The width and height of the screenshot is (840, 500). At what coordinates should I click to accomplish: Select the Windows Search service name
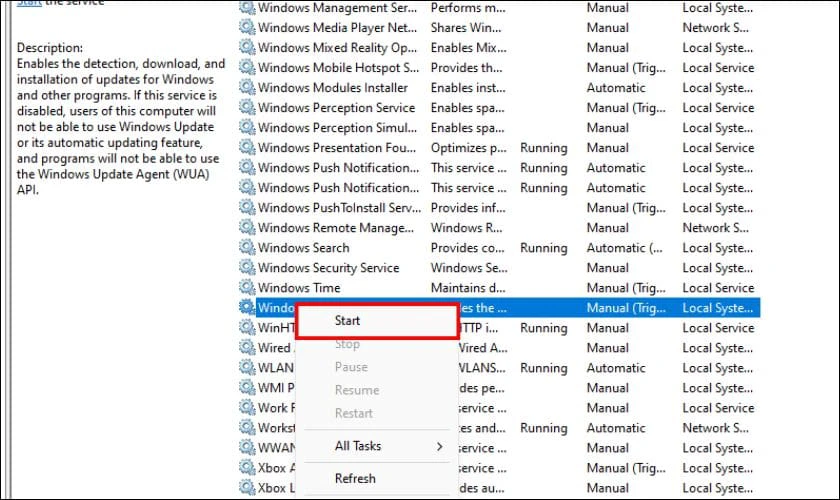click(303, 248)
